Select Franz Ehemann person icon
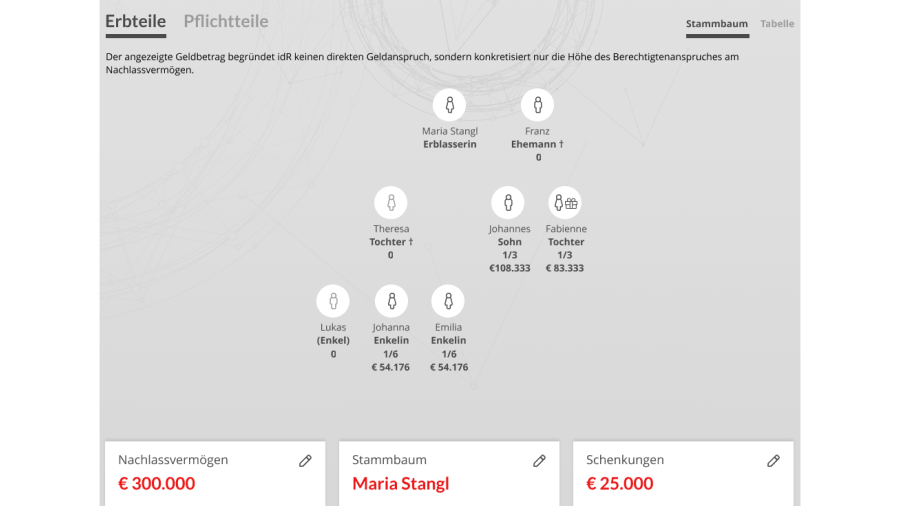The height and width of the screenshot is (506, 900). (537, 105)
